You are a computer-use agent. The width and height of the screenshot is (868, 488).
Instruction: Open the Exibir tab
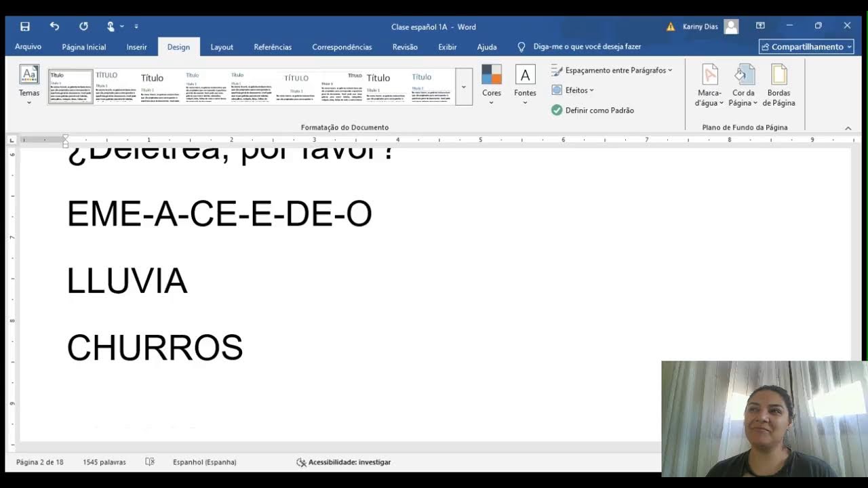447,47
